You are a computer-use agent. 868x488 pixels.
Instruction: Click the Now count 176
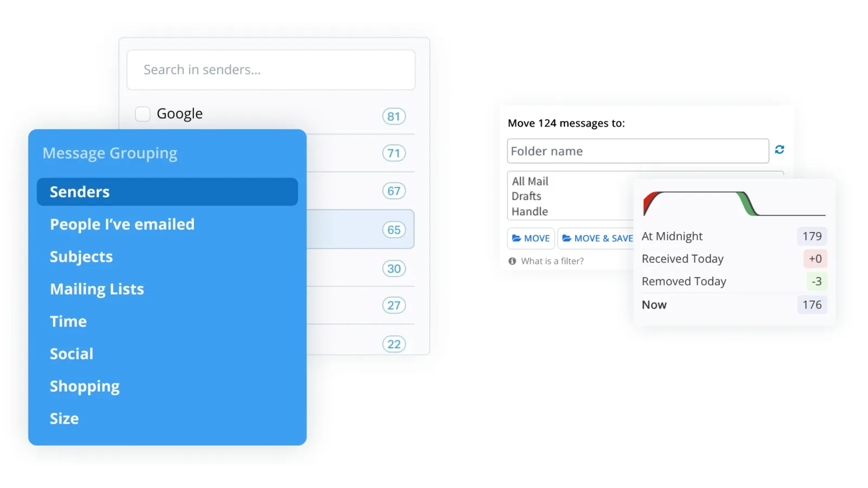tap(812, 305)
